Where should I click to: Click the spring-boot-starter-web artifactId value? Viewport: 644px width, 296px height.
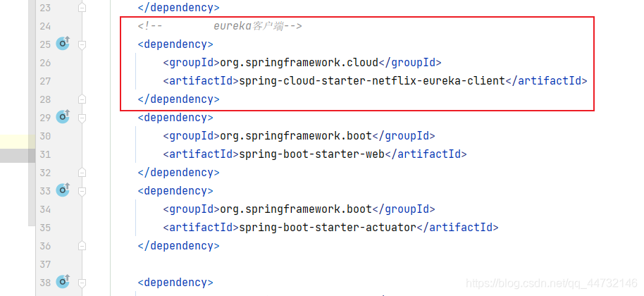pyautogui.click(x=311, y=154)
